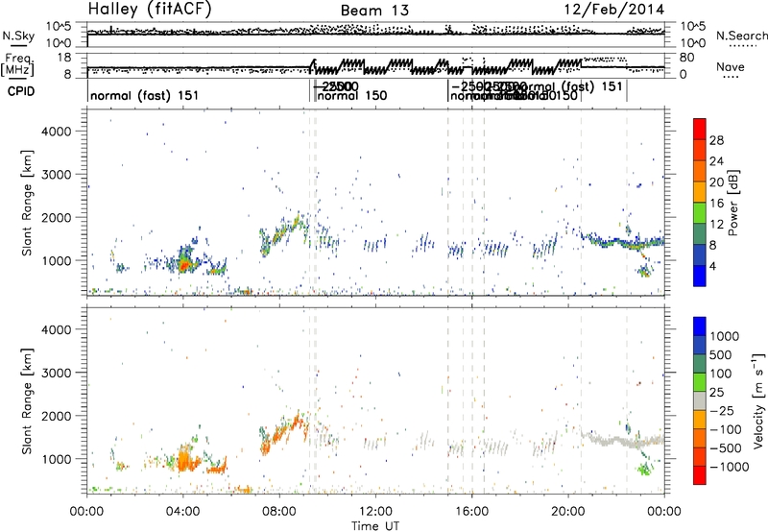Image resolution: width=768 pixels, height=532 pixels.
Task: Click the '04:00' time axis tick label
Action: tap(182, 512)
